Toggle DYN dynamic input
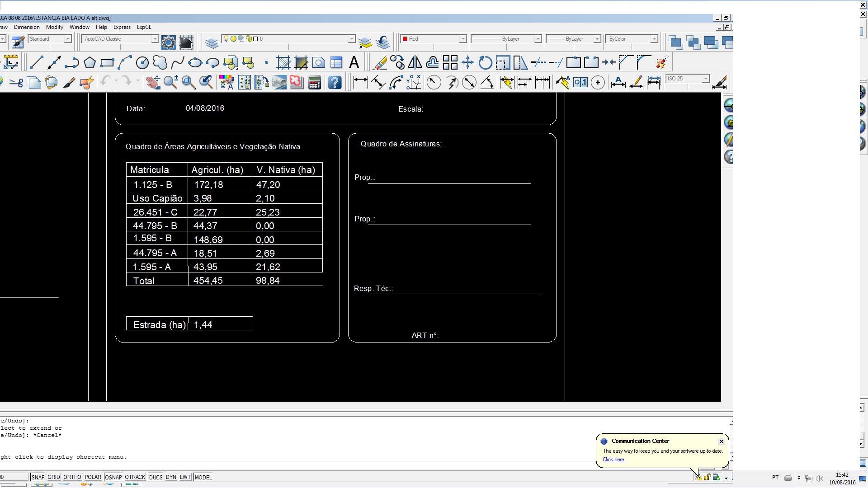This screenshot has width=868, height=488. (x=171, y=477)
